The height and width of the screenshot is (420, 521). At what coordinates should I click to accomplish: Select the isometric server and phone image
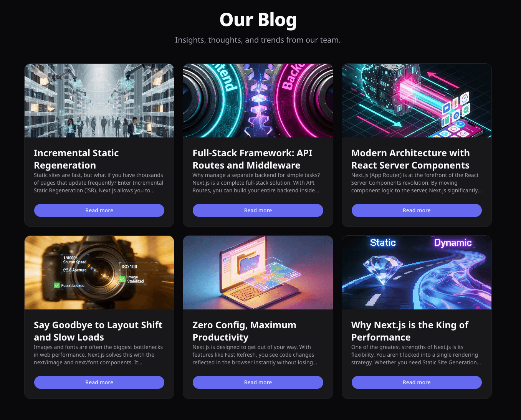coord(417,101)
